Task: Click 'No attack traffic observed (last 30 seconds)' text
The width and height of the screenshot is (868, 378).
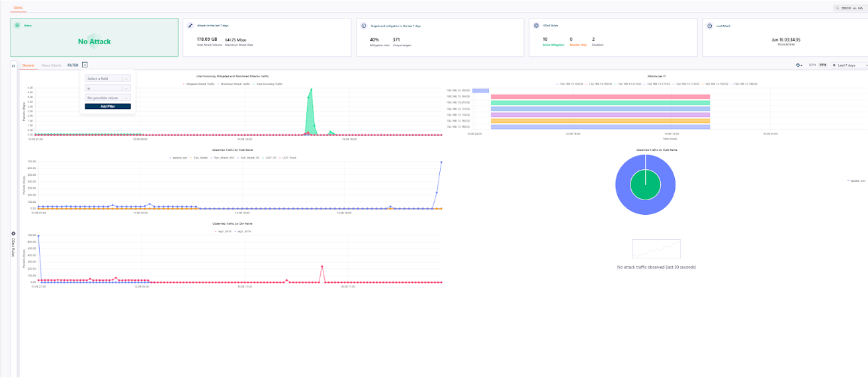Action: coord(656,267)
